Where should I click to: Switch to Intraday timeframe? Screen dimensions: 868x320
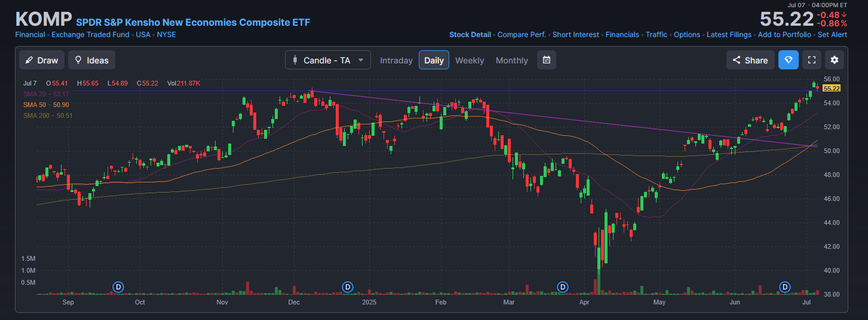point(396,60)
